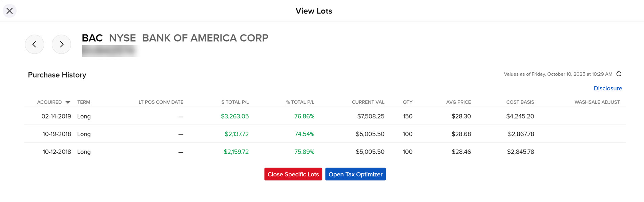Image resolution: width=644 pixels, height=202 pixels.
Task: Go to the previous position arrow
Action: [35, 44]
